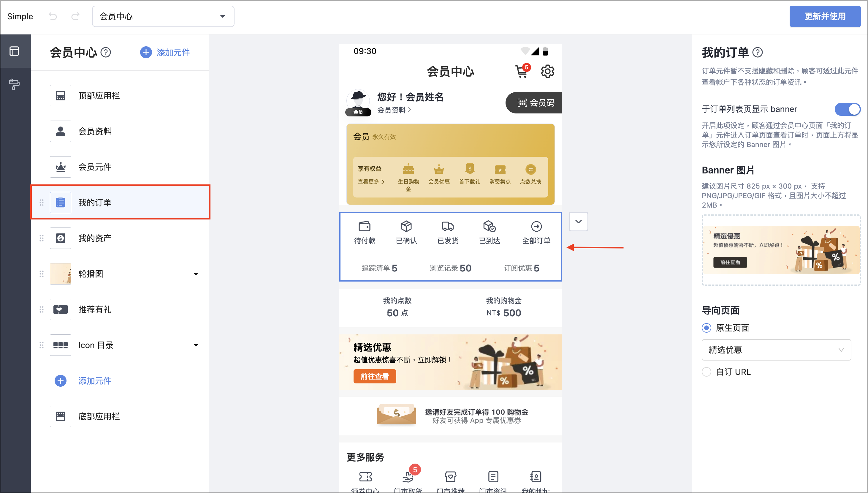The image size is (868, 493).
Task: Expand the 轮播图 component arrow
Action: (x=196, y=274)
